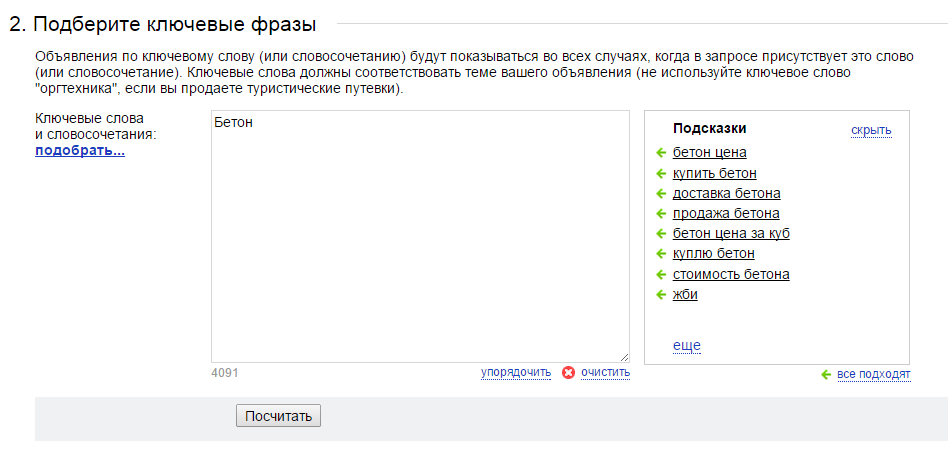Click inside the keywords text area
The width and height of the screenshot is (948, 467).
(x=420, y=237)
